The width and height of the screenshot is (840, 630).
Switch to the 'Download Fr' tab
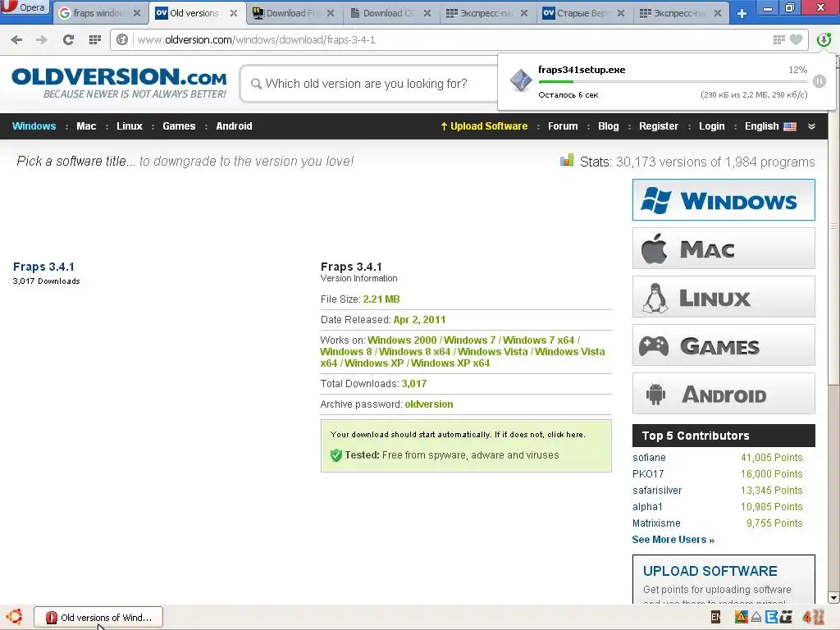293,13
